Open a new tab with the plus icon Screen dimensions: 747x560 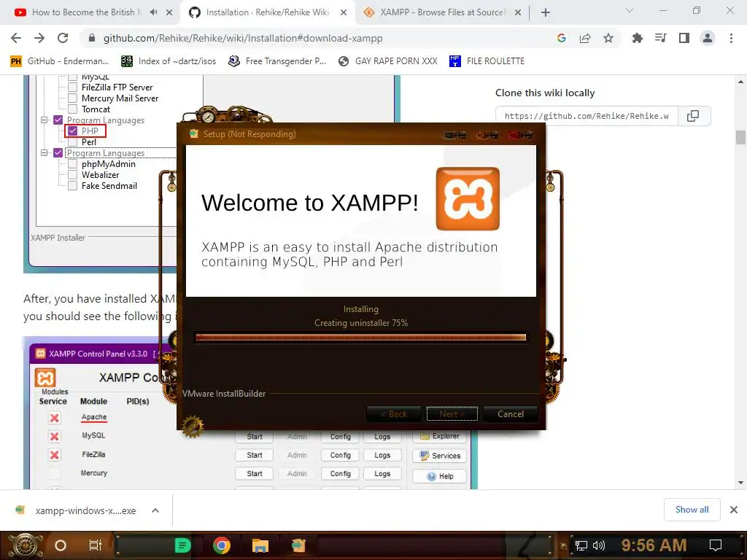point(546,13)
